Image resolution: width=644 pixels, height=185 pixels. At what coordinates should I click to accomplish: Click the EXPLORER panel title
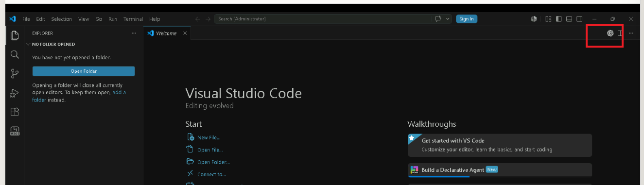(43, 33)
